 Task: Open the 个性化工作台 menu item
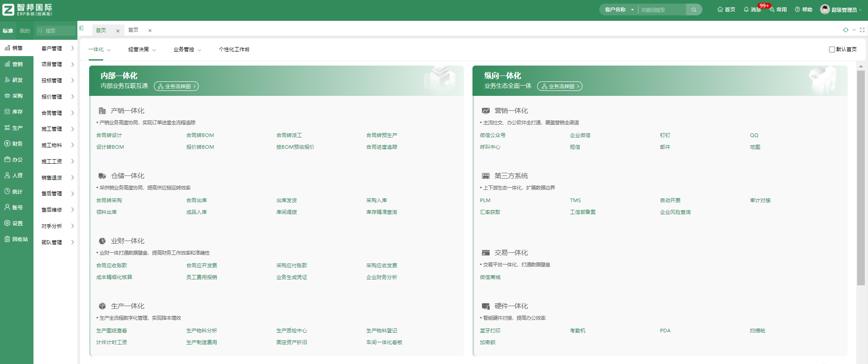click(x=234, y=49)
